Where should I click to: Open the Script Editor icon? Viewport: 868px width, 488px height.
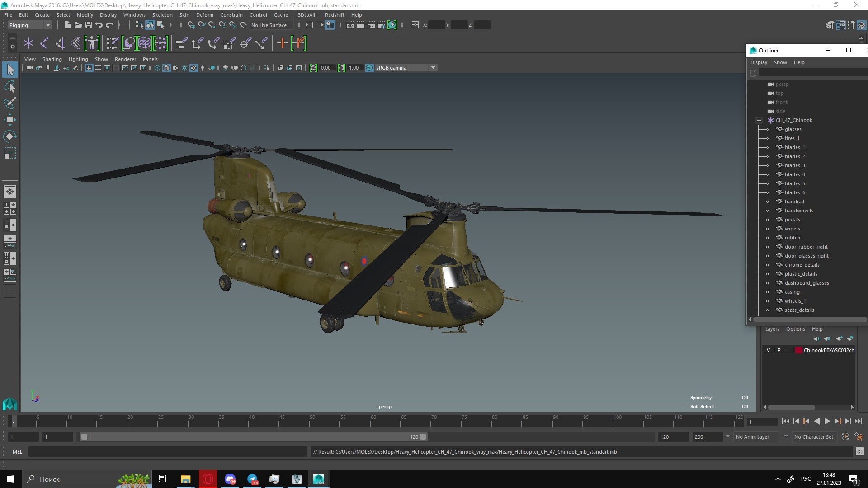click(859, 451)
